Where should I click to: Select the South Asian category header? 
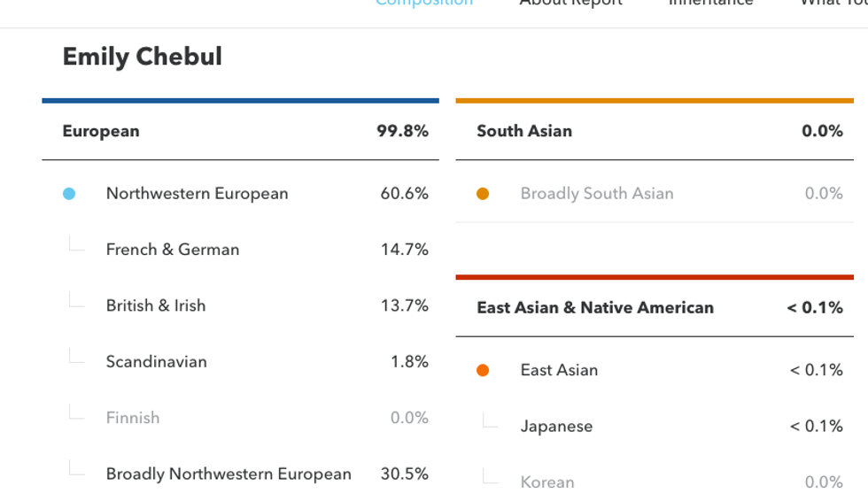(x=524, y=131)
